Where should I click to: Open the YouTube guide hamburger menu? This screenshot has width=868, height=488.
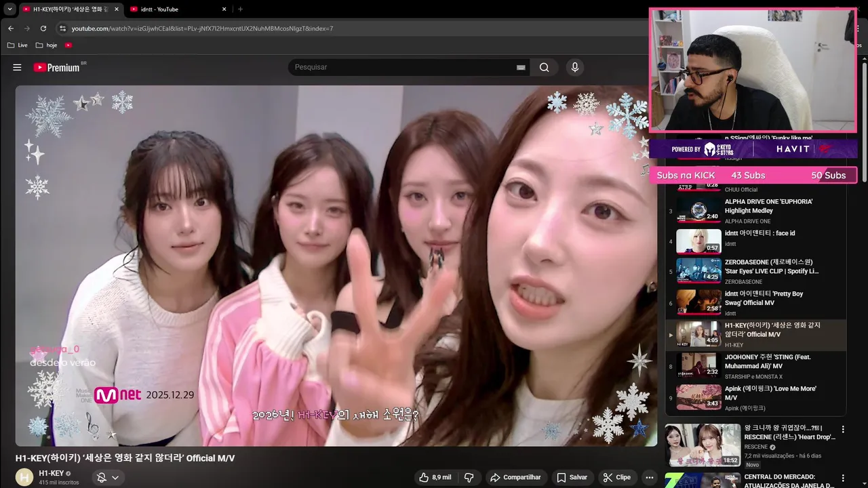(x=17, y=67)
